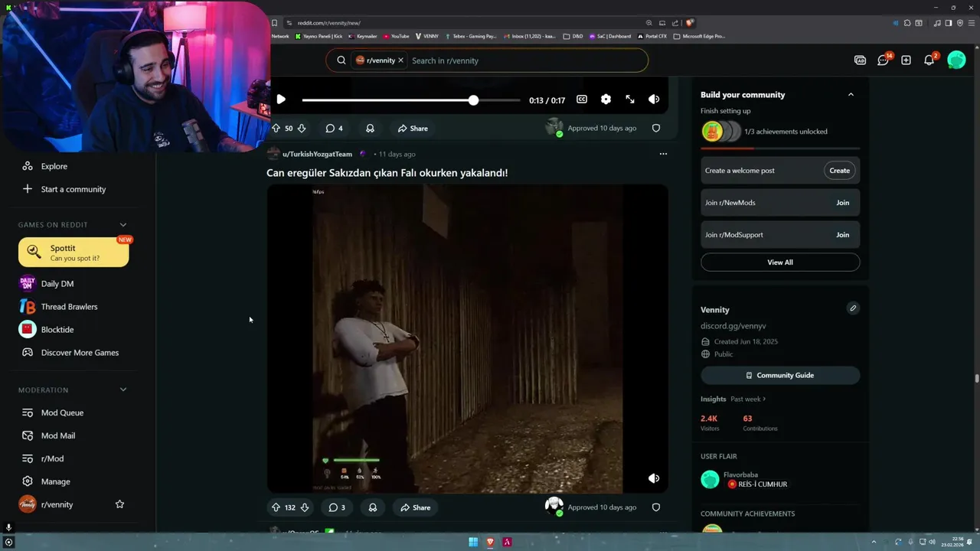Expand top video to fullscreen
The width and height of the screenshot is (980, 551).
click(630, 99)
